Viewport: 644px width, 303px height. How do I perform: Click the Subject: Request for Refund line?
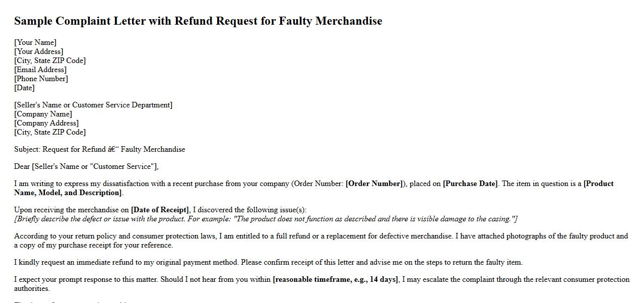pos(99,149)
